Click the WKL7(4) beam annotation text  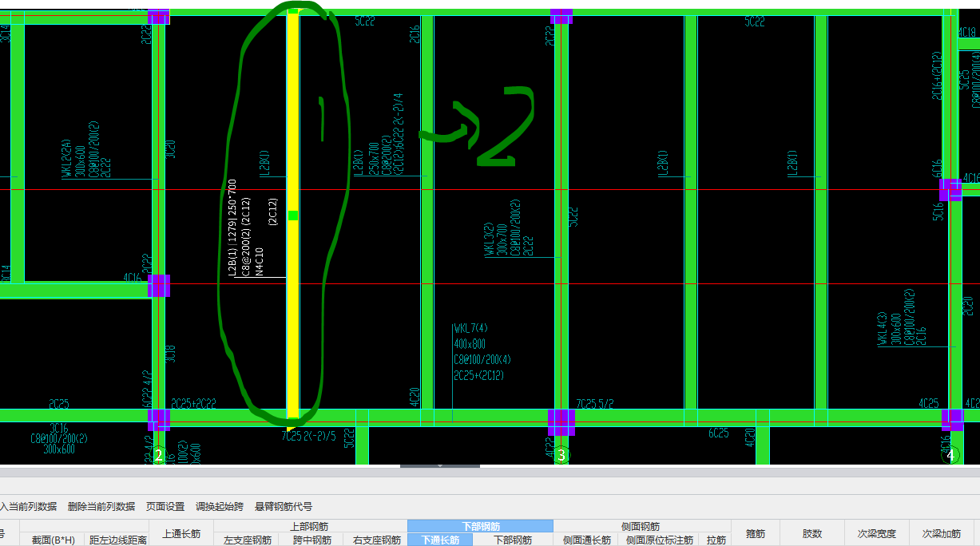pyautogui.click(x=470, y=328)
